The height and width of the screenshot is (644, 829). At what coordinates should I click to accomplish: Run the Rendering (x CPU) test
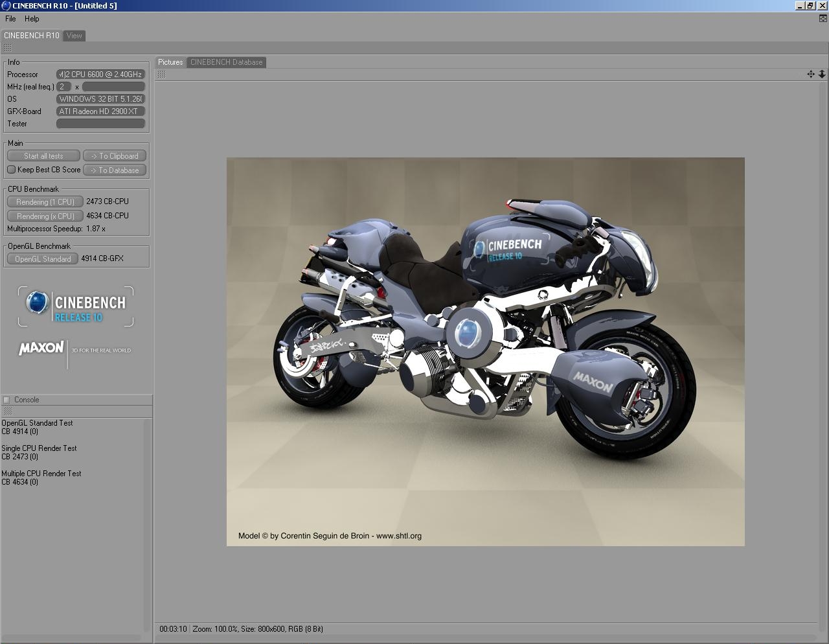tap(45, 216)
